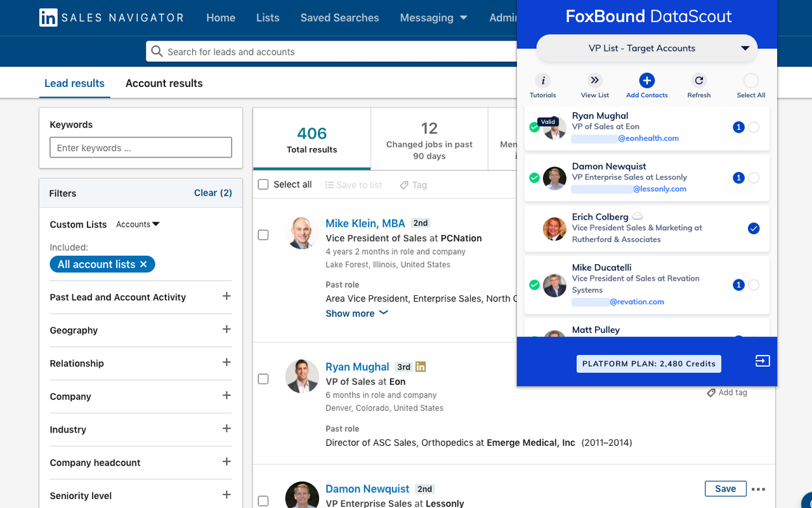This screenshot has height=508, width=812.
Task: Go to Home in navigation bar
Action: click(221, 18)
